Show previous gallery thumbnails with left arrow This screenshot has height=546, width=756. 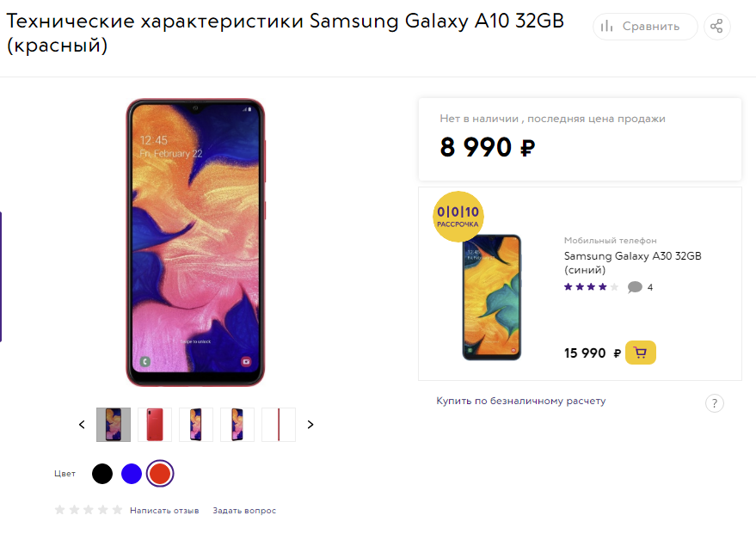pyautogui.click(x=82, y=425)
